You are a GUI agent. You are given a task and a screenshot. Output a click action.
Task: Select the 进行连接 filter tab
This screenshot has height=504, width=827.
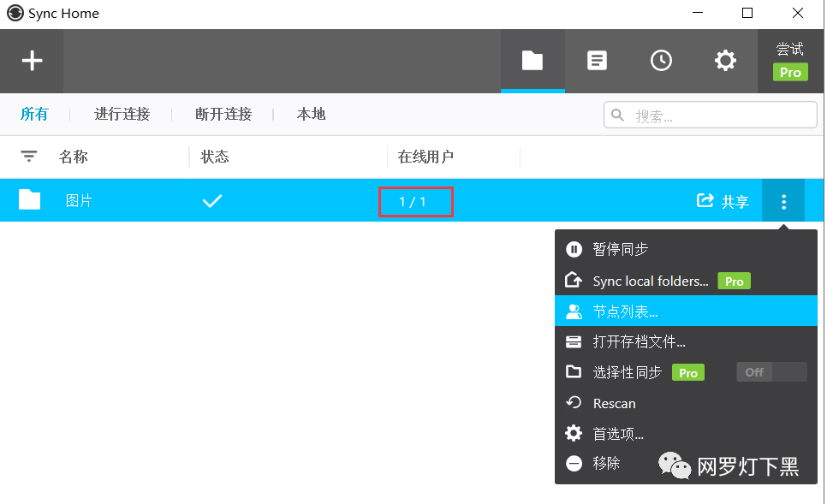[122, 114]
